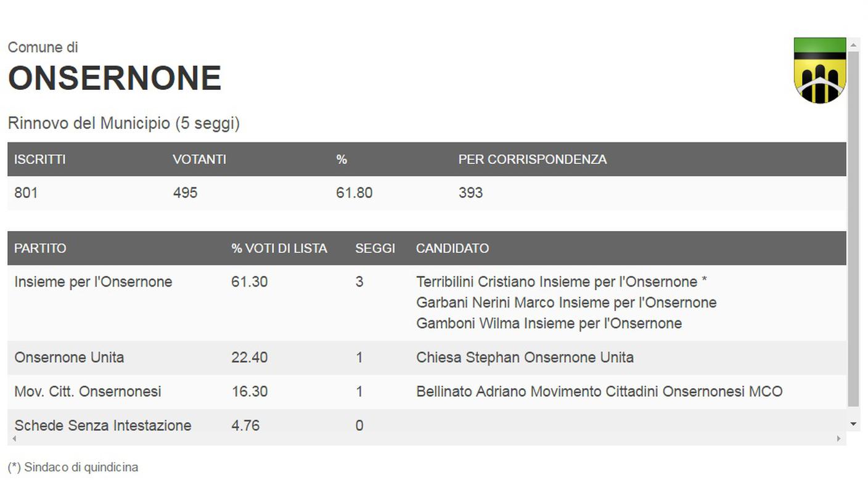Click the vertical scrollbar thumb
This screenshot has height=488, width=868.
point(853,229)
